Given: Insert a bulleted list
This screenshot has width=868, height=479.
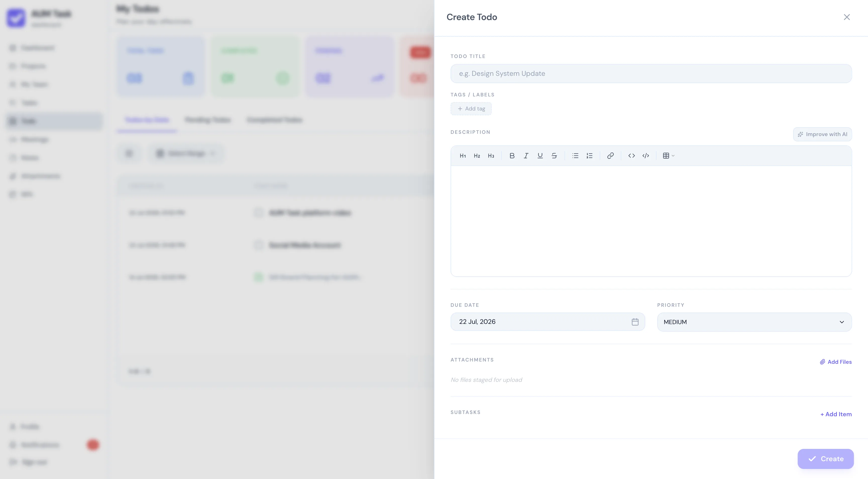Looking at the screenshot, I should coord(575,156).
